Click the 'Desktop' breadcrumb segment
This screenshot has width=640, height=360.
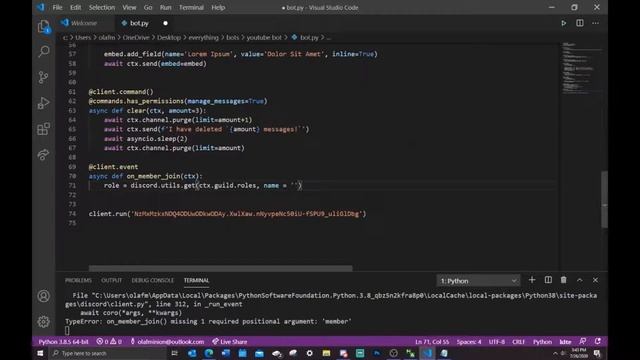169,38
